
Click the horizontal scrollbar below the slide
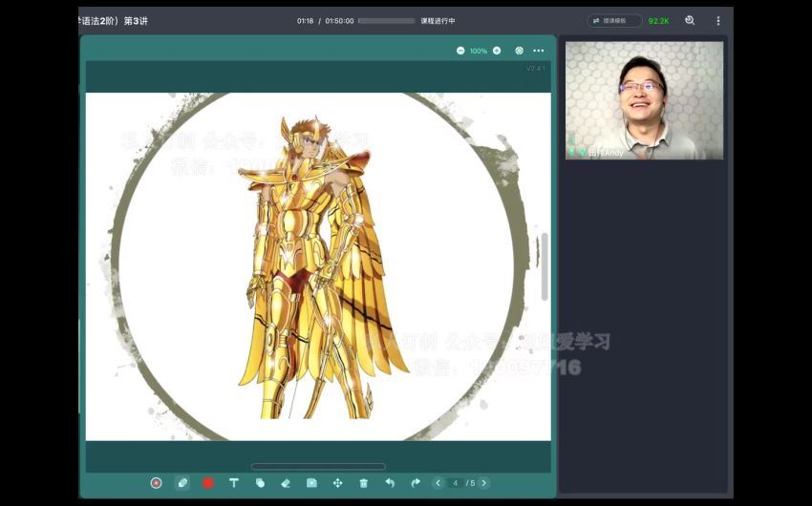[318, 466]
